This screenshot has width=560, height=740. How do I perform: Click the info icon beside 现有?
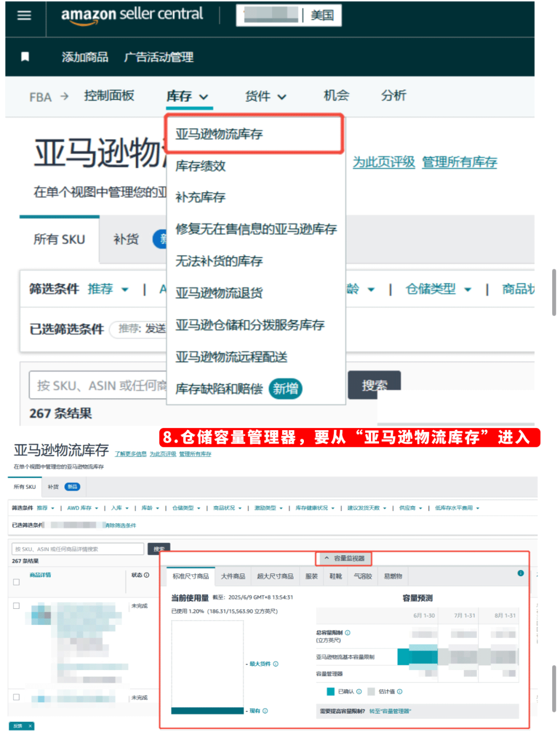[x=265, y=710]
